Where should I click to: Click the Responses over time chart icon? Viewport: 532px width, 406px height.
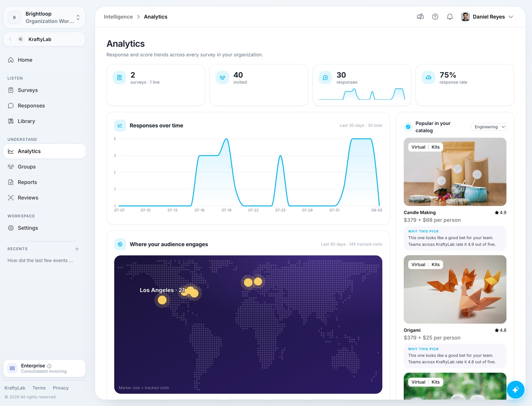coord(120,125)
